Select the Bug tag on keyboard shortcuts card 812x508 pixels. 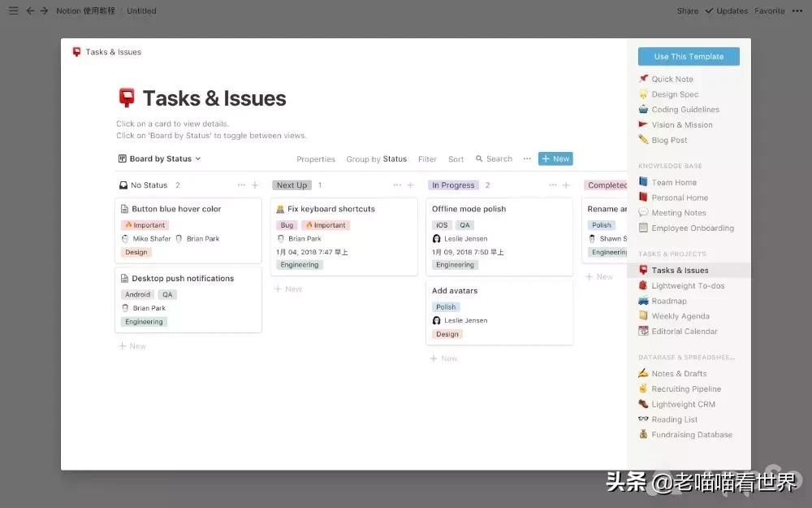click(285, 224)
